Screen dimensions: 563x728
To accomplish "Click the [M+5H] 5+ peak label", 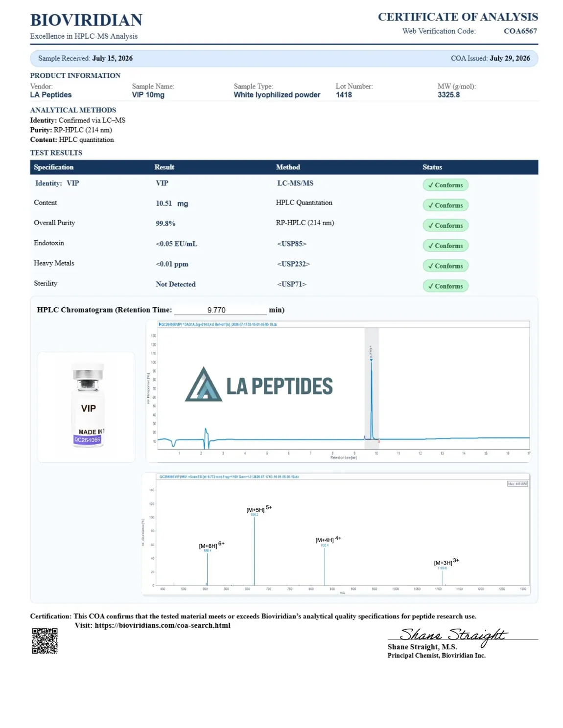I will click(259, 509).
